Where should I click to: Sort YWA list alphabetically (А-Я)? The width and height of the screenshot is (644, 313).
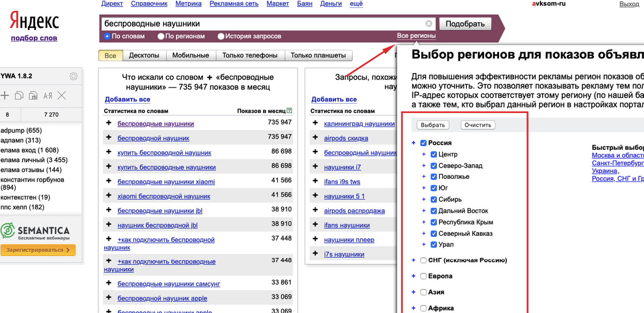(x=48, y=96)
